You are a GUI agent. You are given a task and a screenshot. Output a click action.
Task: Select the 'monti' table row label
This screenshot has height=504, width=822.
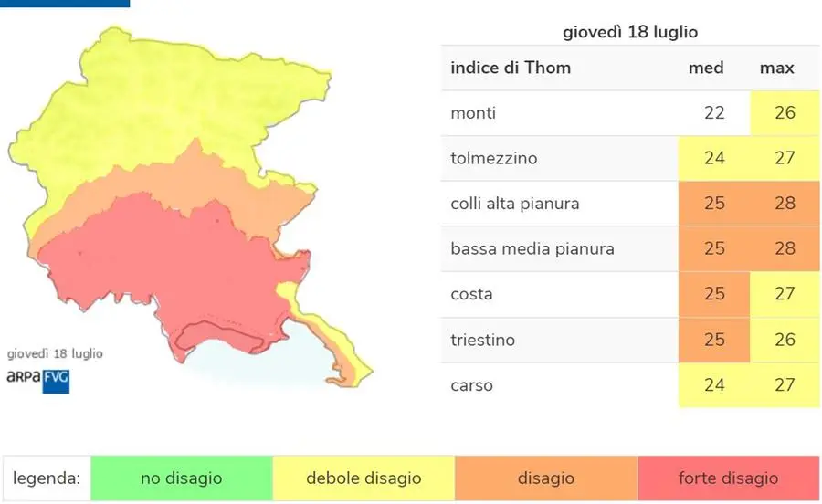473,112
